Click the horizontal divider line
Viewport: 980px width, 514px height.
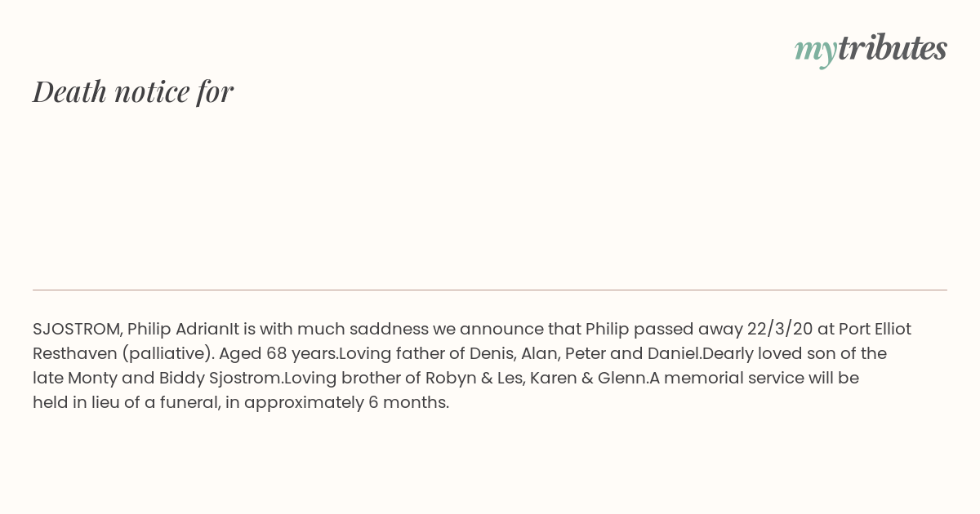(490, 290)
